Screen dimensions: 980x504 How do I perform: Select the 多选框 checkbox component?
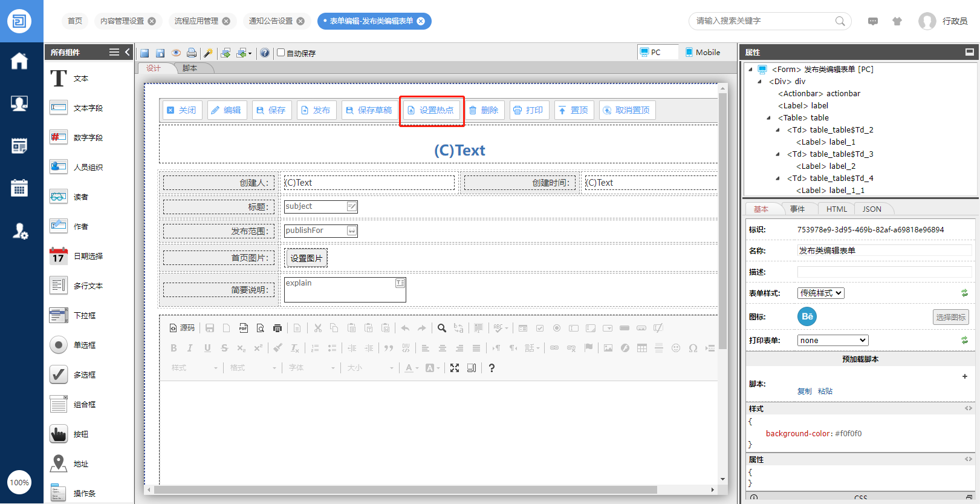[59, 375]
